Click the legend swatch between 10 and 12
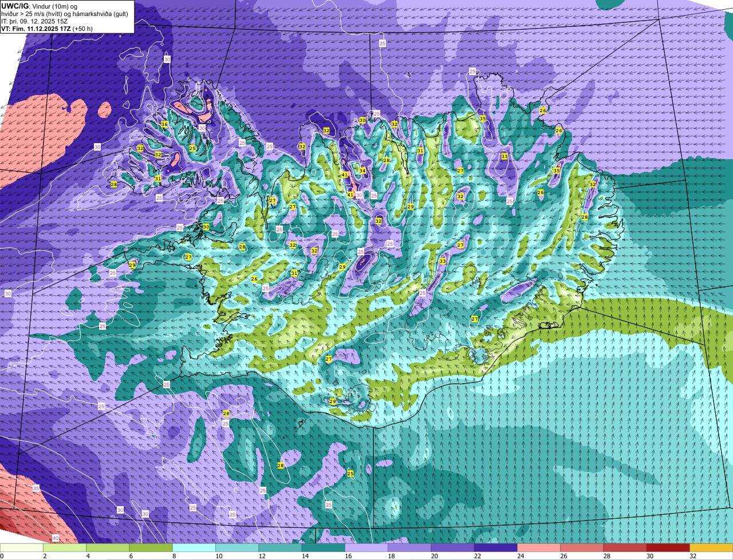Image resolution: width=733 pixels, height=560 pixels. 237,548
